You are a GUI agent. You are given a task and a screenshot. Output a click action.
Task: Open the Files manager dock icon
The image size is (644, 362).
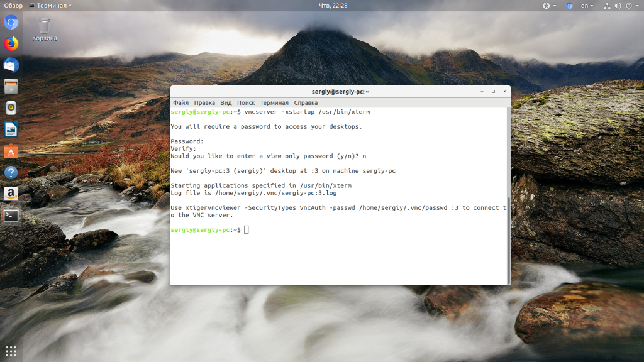(x=11, y=87)
